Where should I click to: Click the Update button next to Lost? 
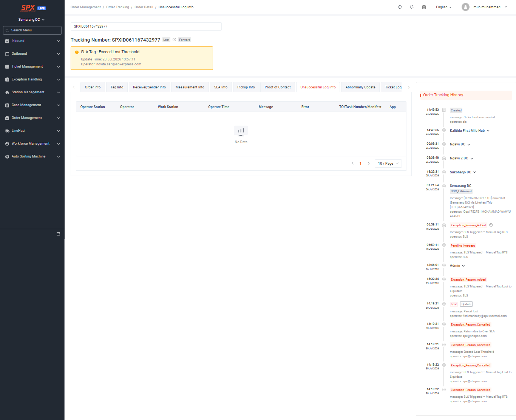(467, 304)
